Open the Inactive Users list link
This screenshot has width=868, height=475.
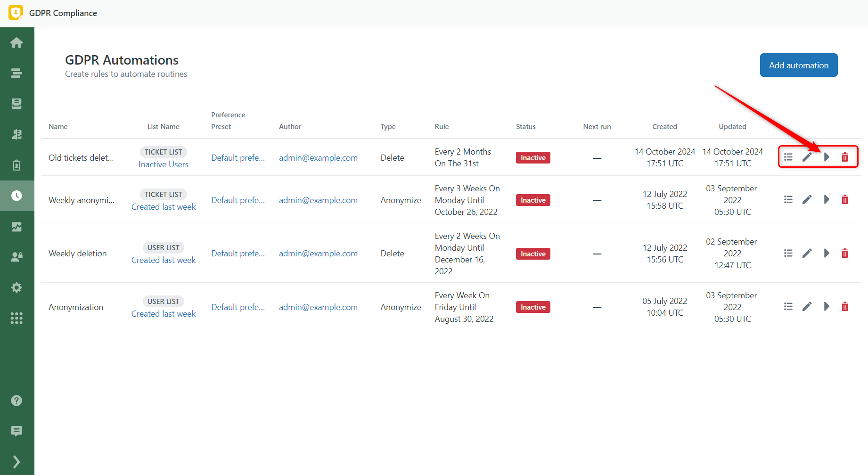[164, 164]
